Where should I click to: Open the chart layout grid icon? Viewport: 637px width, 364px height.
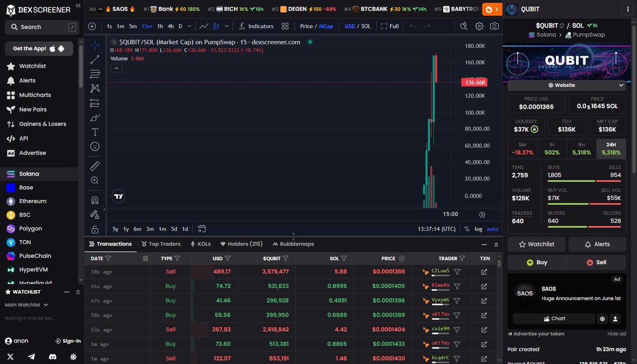[x=285, y=26]
